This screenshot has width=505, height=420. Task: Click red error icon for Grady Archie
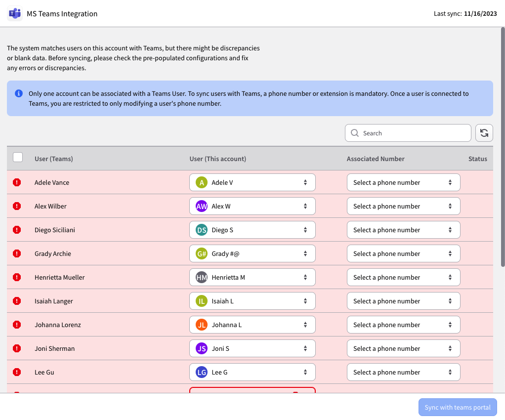click(x=17, y=253)
